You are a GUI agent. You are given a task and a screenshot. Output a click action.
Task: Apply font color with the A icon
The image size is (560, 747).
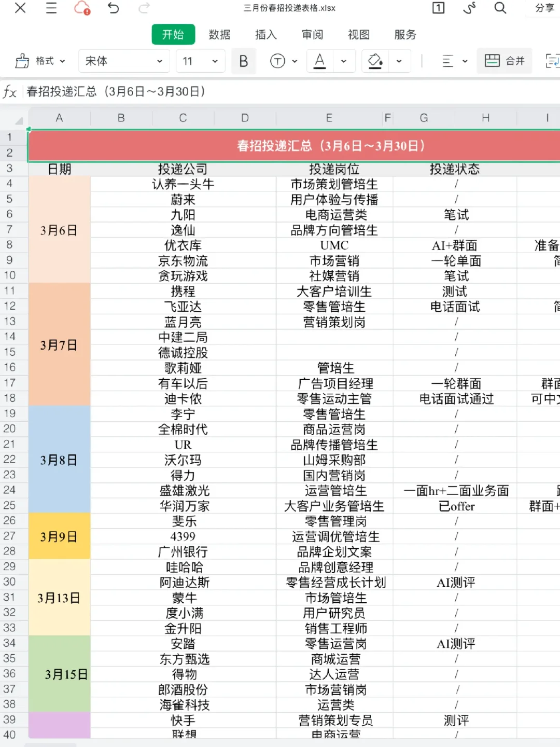coord(320,61)
